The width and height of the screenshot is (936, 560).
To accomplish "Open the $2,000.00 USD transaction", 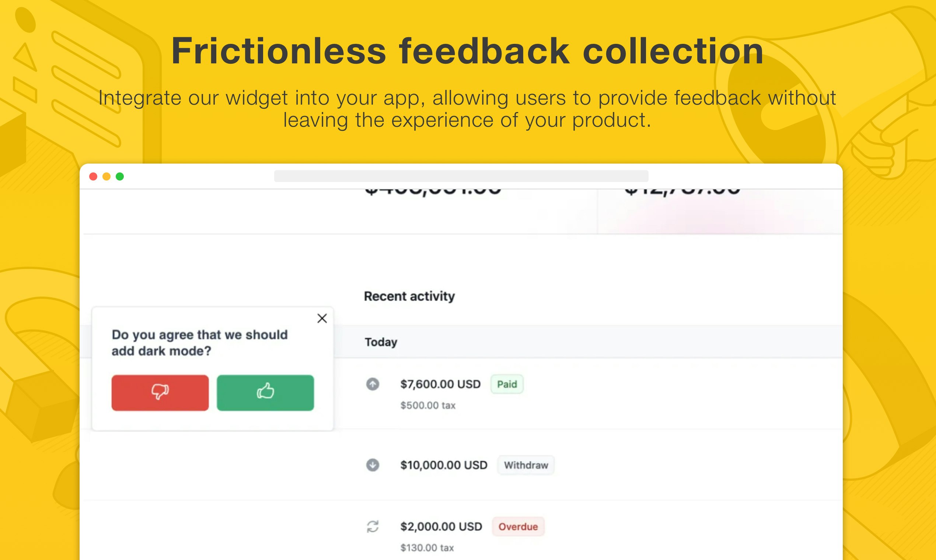I will (441, 526).
